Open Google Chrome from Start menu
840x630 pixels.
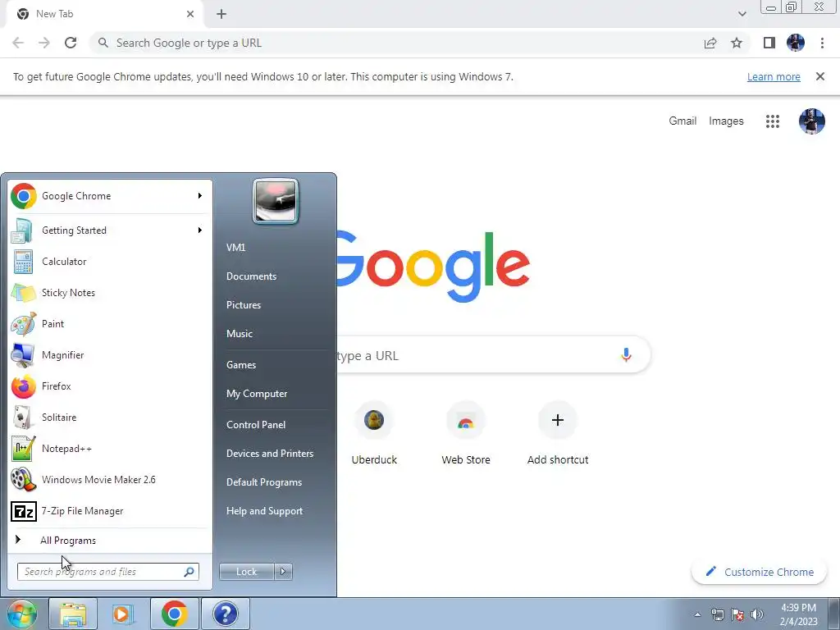click(x=107, y=196)
